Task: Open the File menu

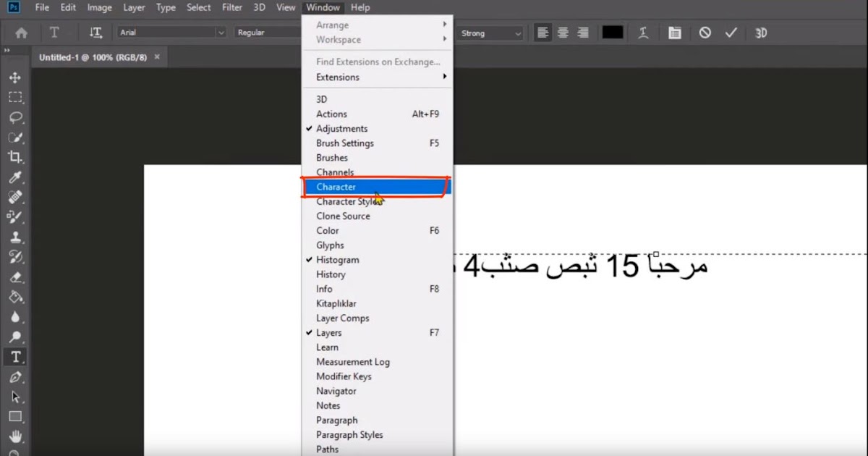Action: click(x=42, y=7)
